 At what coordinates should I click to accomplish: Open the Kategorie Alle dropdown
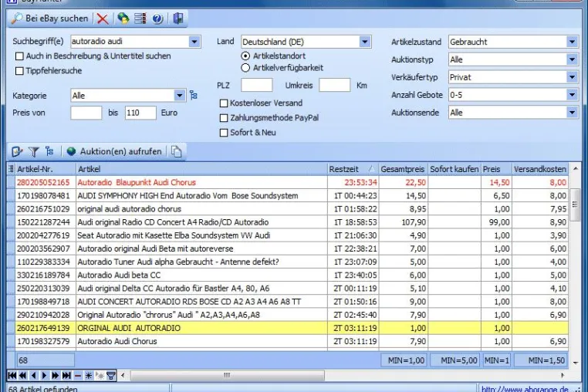click(x=180, y=95)
